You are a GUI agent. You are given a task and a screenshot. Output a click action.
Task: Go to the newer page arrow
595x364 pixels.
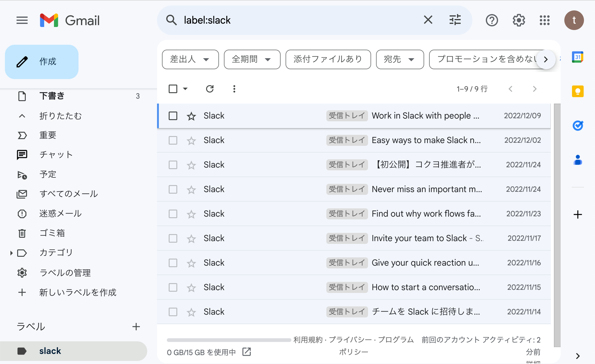tap(510, 89)
